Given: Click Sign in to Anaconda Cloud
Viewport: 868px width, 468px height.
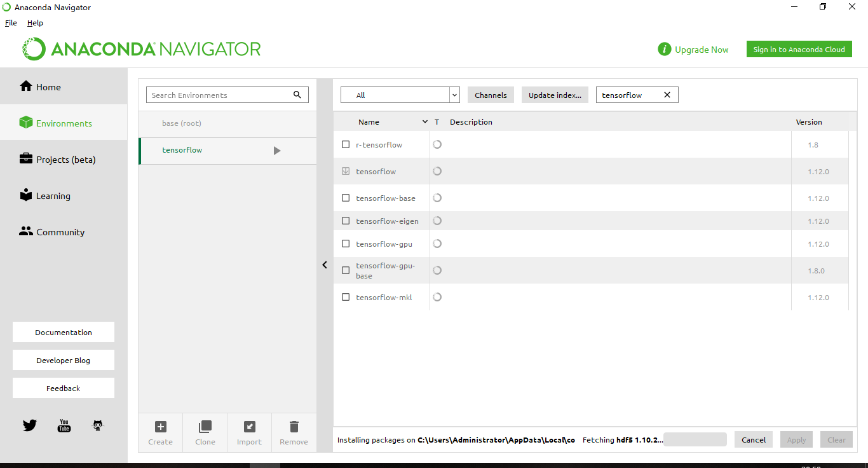Looking at the screenshot, I should tap(799, 49).
